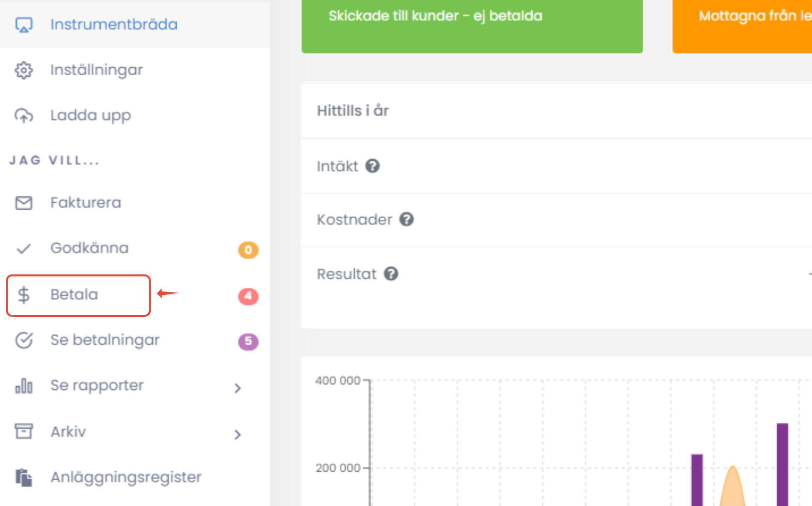Click the Se rapporter bar chart icon

24,386
